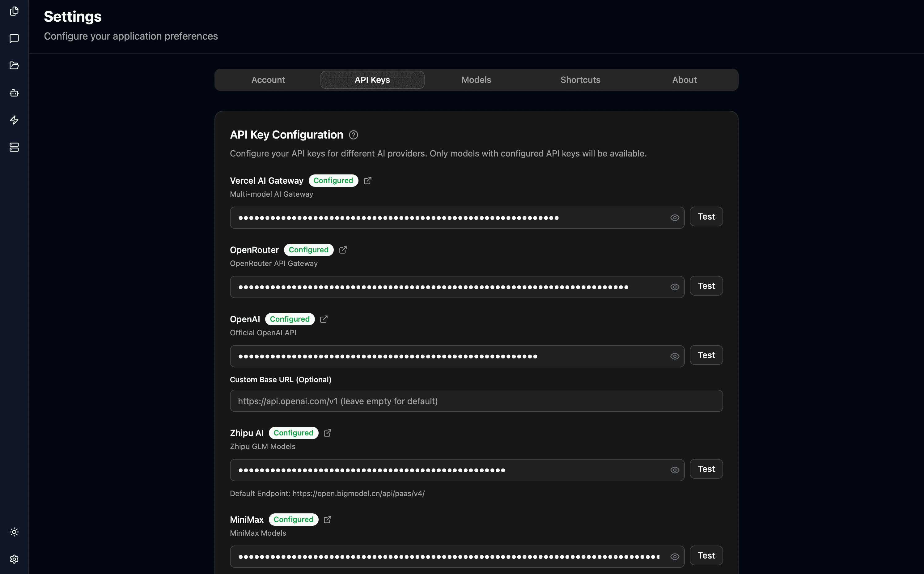924x574 pixels.
Task: Open the Account settings tab
Action: [x=268, y=80]
